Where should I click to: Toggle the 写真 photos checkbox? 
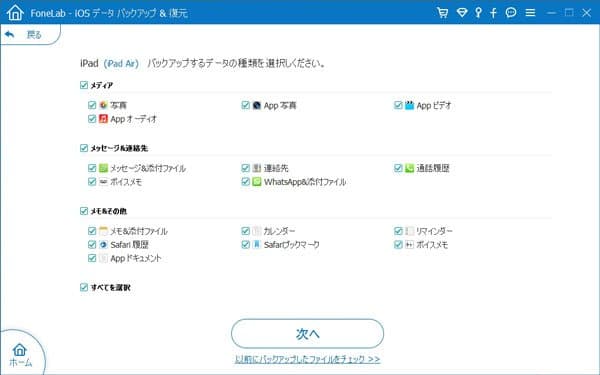tap(92, 105)
